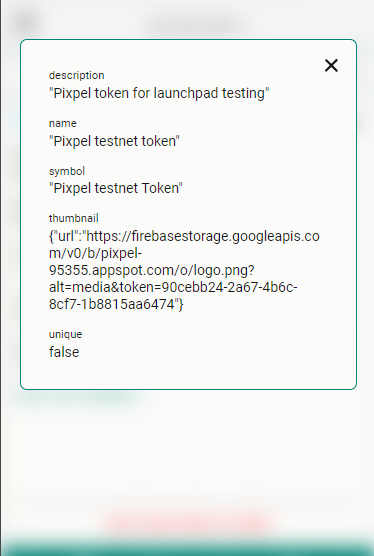
Task: Click the teal bar at the bottom edge
Action: 188,548
